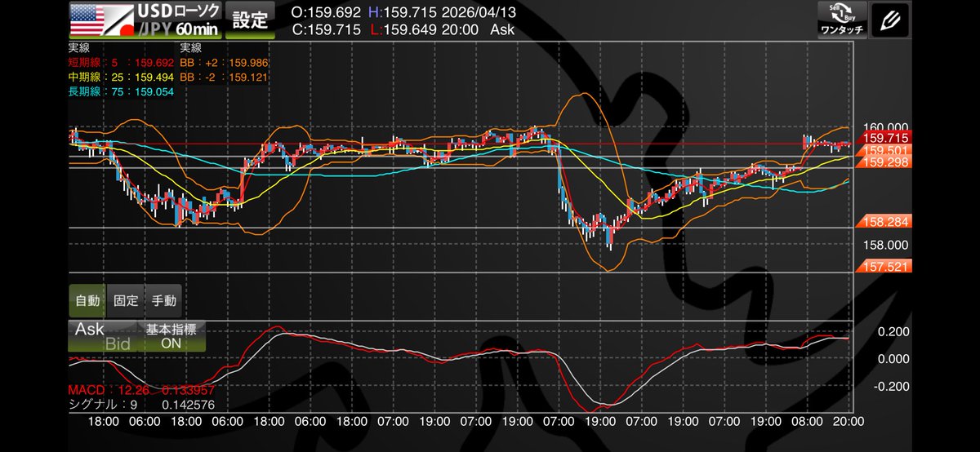Select the 手動 manual scale mode
The height and width of the screenshot is (452, 980).
pos(163,301)
